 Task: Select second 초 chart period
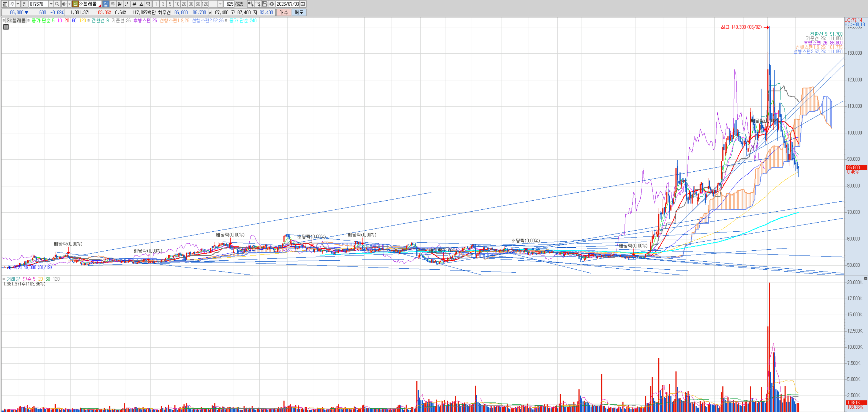click(141, 4)
